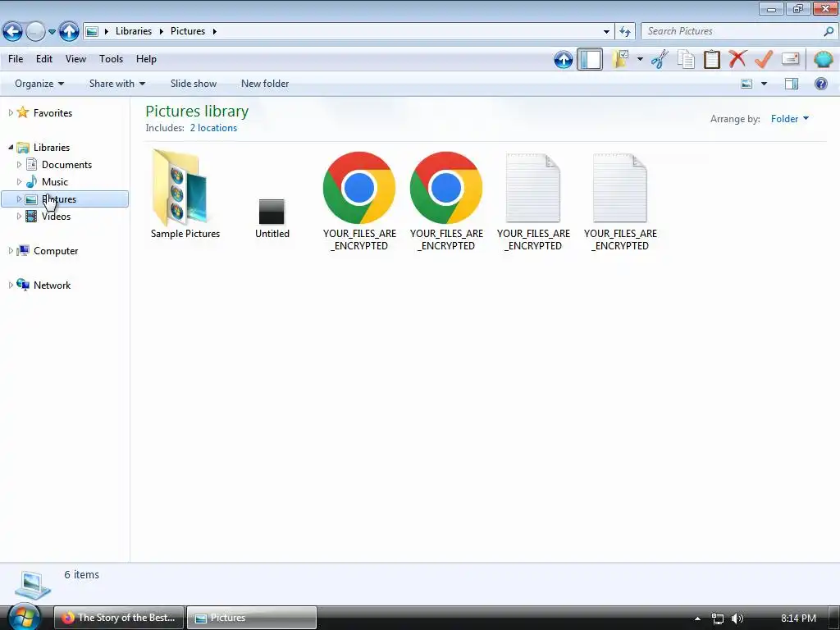The image size is (840, 630).
Task: Click the Up arrow beside the address bar
Action: tap(69, 32)
